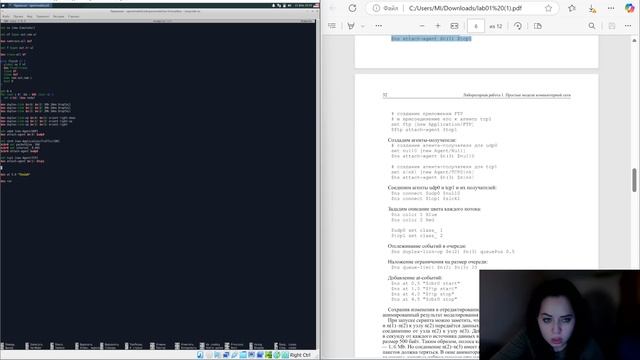640x360 pixels.
Task: Open VirtualBox USB devices indicator
Action: 235,355
